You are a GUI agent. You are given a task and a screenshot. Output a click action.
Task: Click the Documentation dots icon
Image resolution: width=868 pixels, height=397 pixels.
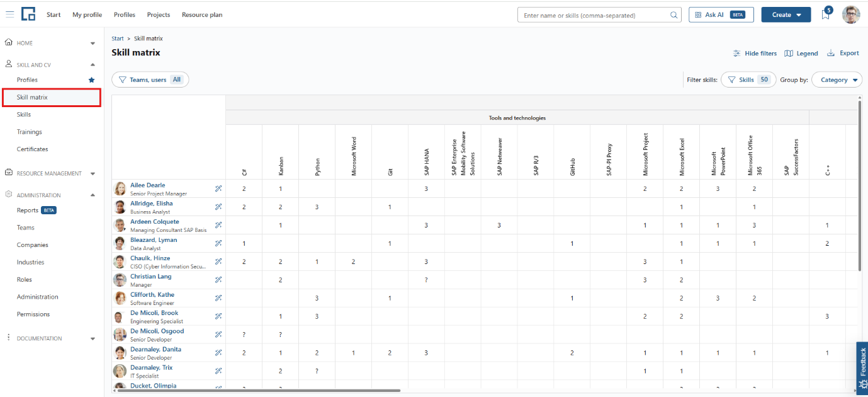coord(9,338)
